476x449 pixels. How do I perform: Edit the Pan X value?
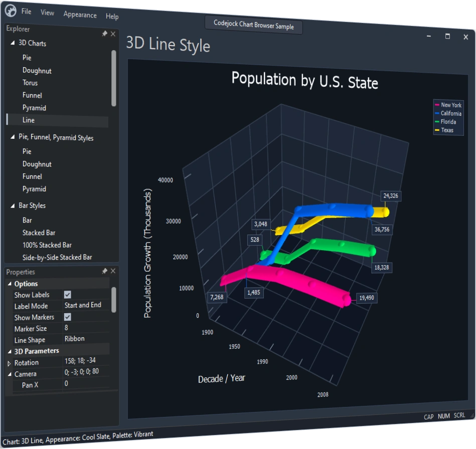[x=86, y=384]
